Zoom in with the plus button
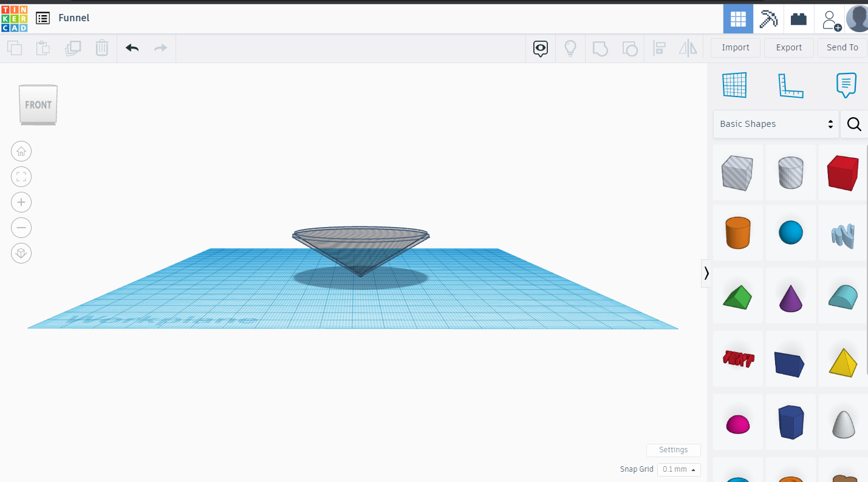The image size is (868, 482). 21,202
